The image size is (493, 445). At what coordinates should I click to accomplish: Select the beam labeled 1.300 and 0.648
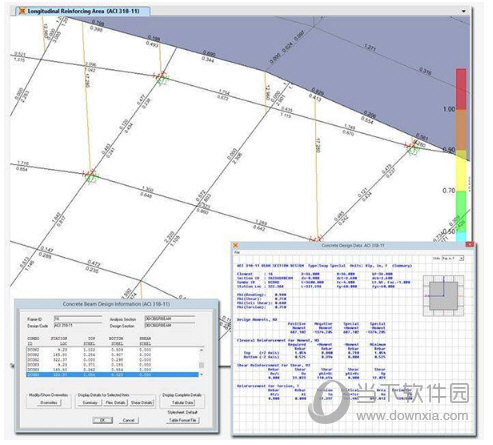[x=147, y=191]
